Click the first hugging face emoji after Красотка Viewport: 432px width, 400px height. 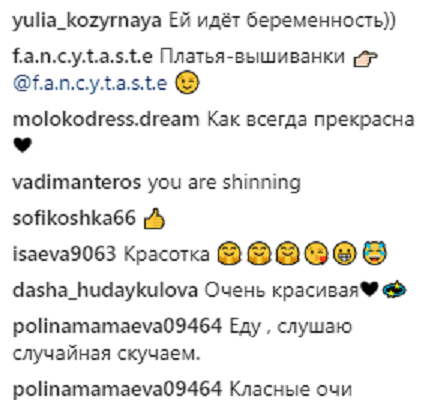tap(228, 255)
